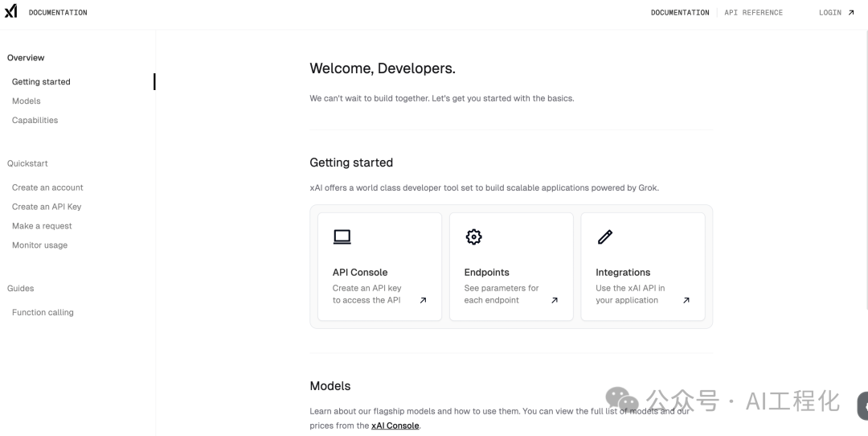This screenshot has height=436, width=868.
Task: Click the arrow icon in API Console card
Action: pyautogui.click(x=423, y=300)
